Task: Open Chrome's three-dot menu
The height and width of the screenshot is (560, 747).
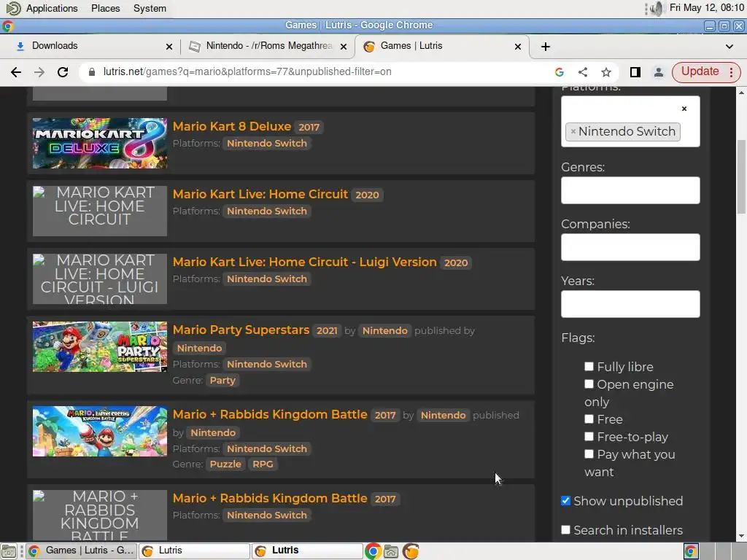Action: coord(731,72)
